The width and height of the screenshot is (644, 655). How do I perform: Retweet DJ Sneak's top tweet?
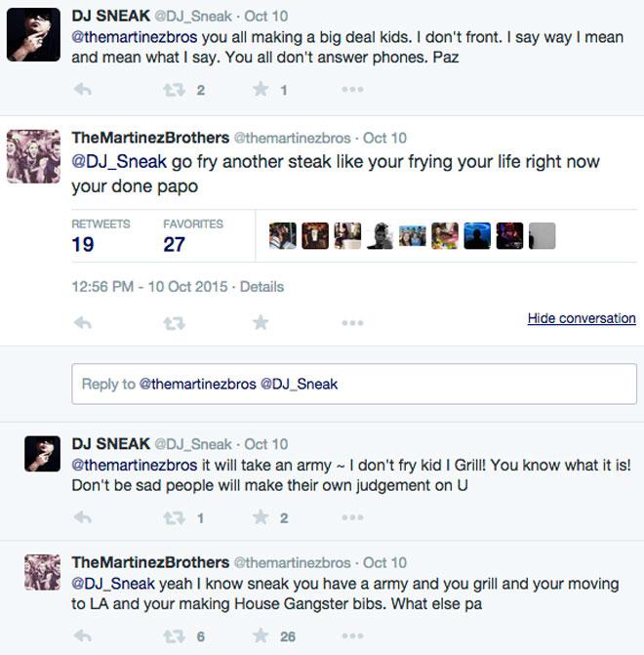coord(174,90)
